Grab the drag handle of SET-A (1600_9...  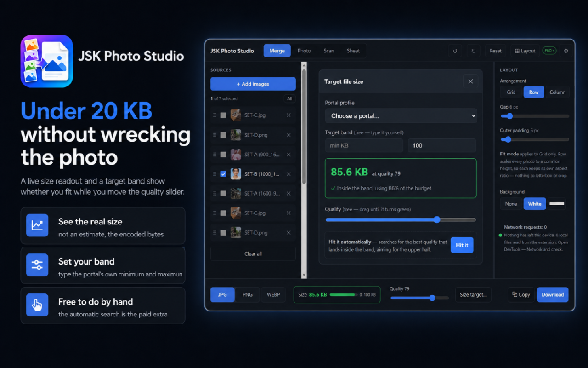[215, 194]
